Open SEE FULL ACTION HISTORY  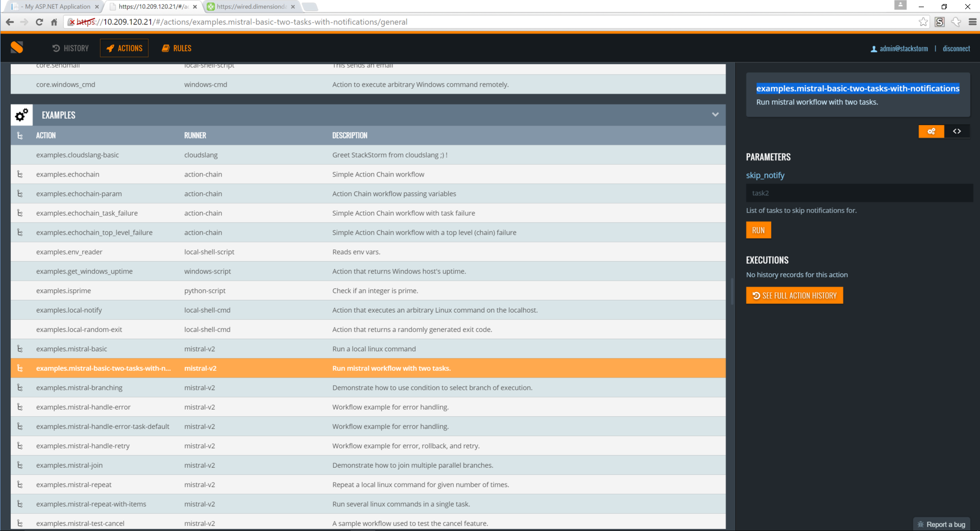[794, 295]
